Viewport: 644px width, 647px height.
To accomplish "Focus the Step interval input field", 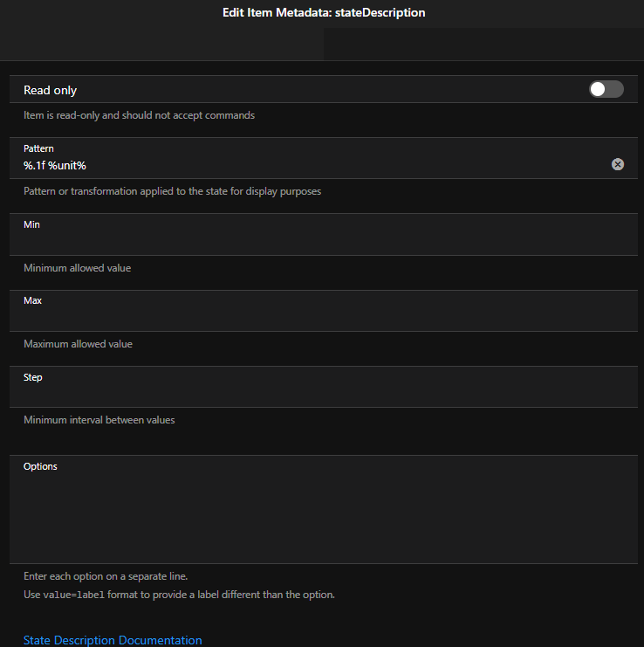I will [x=321, y=394].
